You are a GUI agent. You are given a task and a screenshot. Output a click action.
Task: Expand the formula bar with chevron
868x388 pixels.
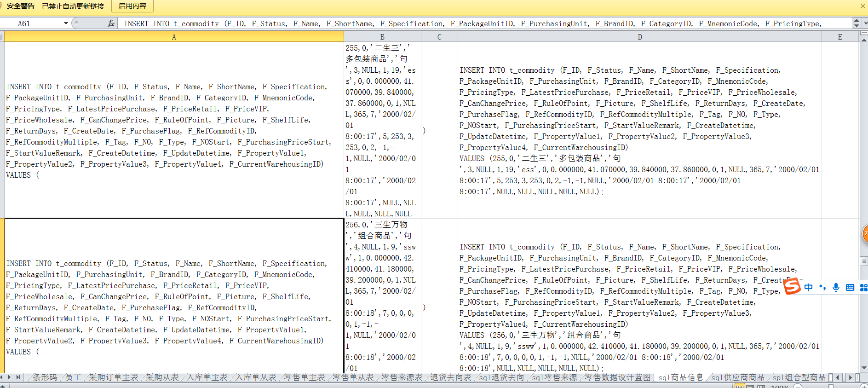click(x=865, y=23)
